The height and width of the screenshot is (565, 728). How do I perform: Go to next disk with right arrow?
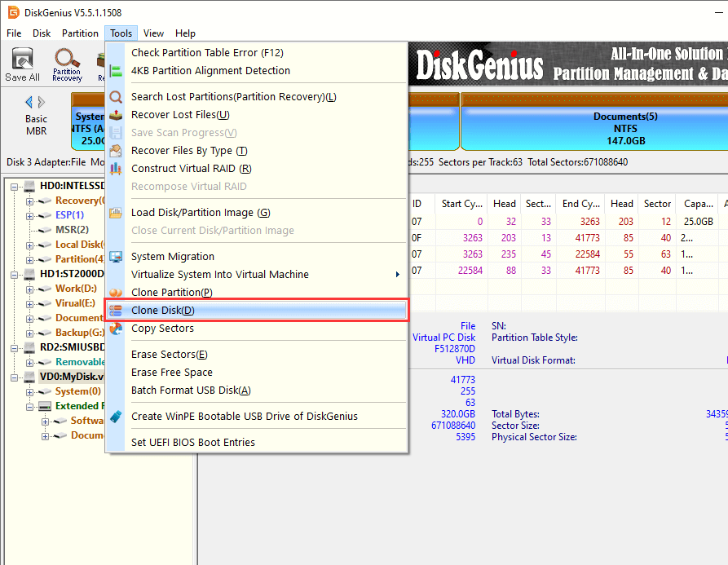42,102
